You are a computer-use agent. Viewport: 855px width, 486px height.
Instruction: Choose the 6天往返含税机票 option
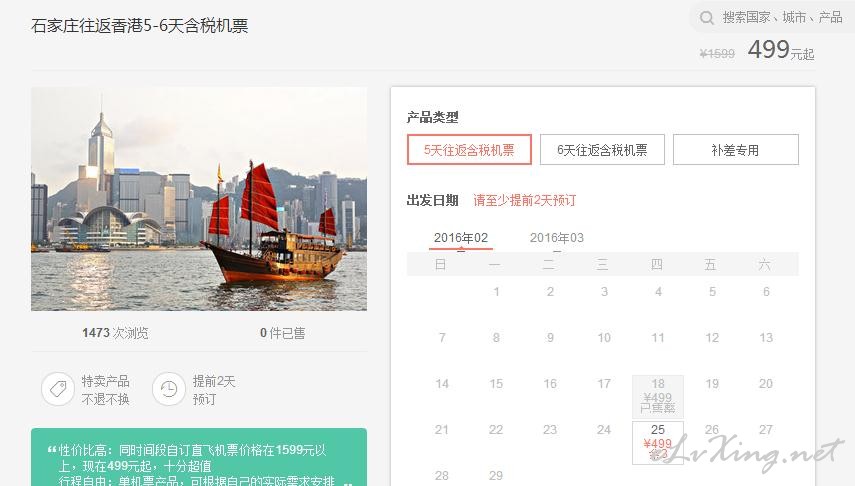602,150
